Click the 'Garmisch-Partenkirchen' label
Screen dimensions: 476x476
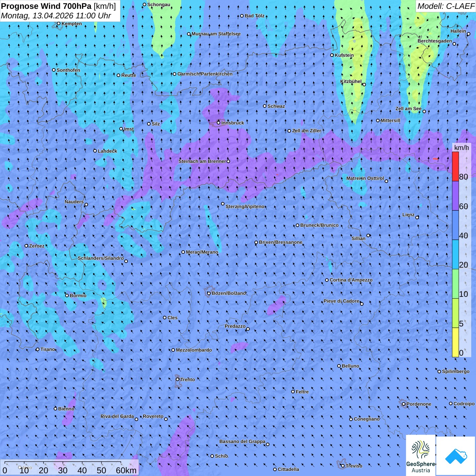tap(205, 74)
